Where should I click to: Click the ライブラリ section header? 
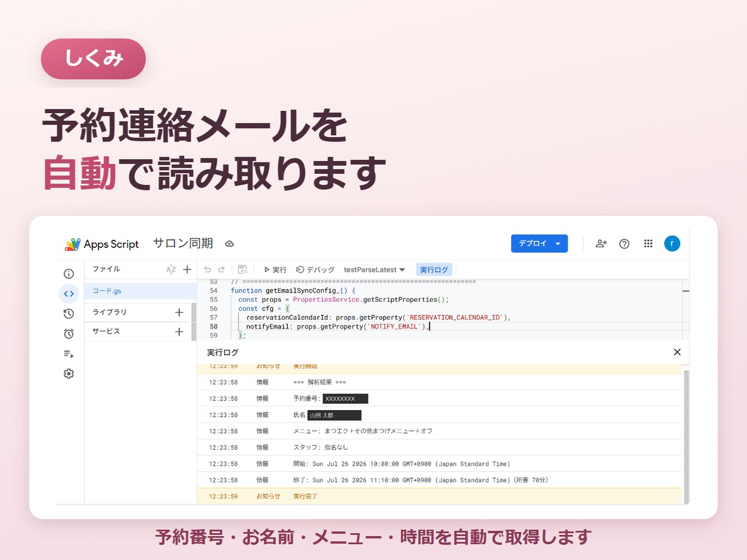pos(110,312)
